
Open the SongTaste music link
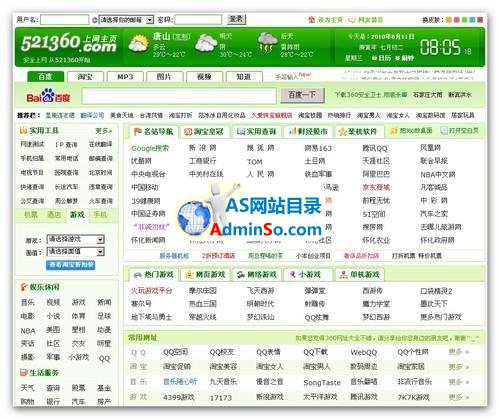[322, 383]
